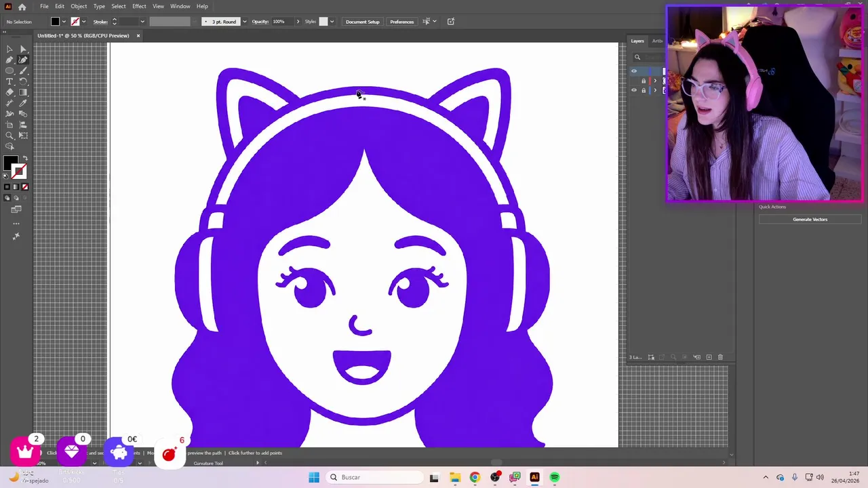Open stroke weight dropdown
This screenshot has height=488, width=868.
142,22
